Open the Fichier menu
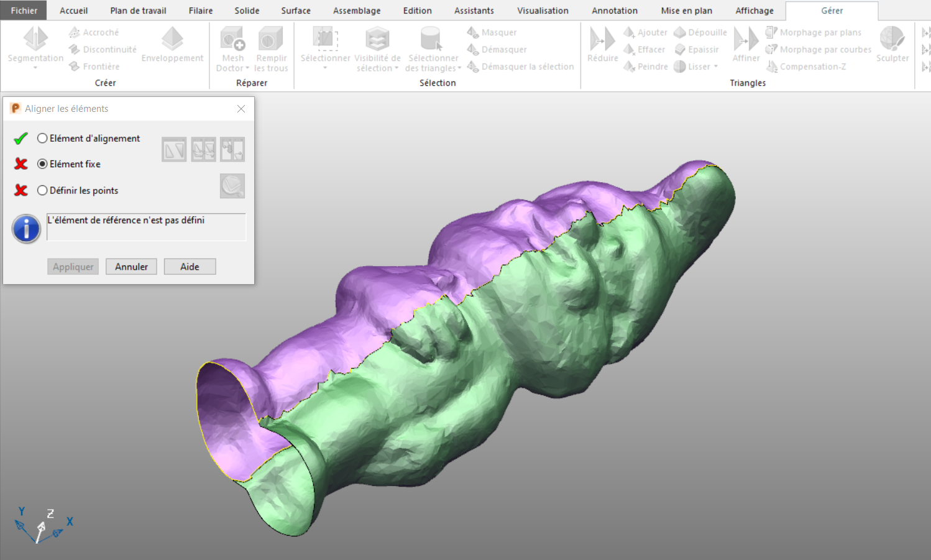This screenshot has height=560, width=931. 24,11
